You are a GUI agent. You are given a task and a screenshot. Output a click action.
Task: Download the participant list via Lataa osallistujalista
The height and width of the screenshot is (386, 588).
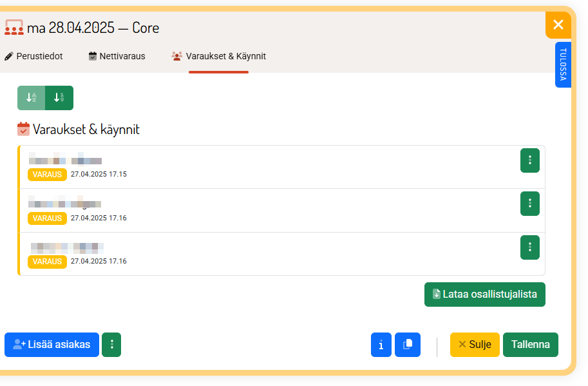point(484,294)
